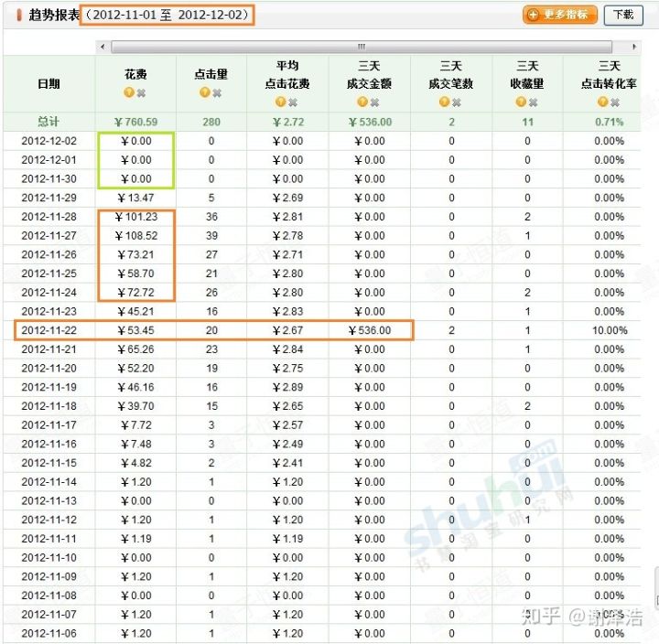659x644 pixels.
Task: Remove 平均点击花费 column with x icon
Action: [293, 102]
